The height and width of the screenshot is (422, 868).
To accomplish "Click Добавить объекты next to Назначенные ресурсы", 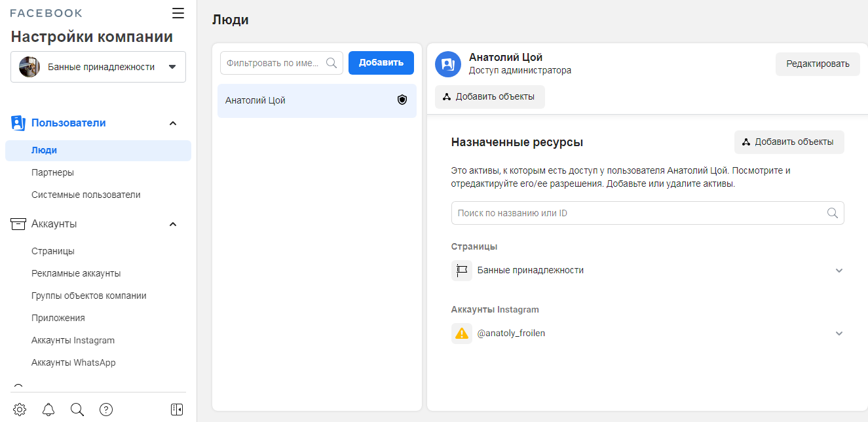I will click(789, 142).
